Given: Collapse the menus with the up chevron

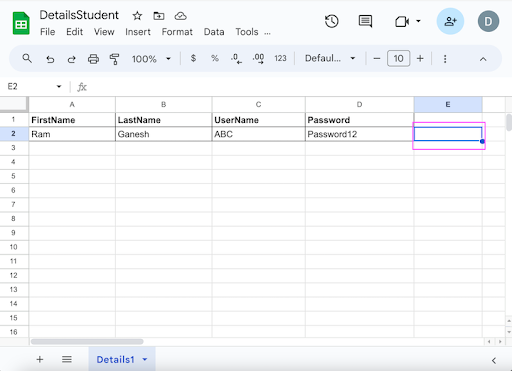Looking at the screenshot, I should [x=483, y=59].
